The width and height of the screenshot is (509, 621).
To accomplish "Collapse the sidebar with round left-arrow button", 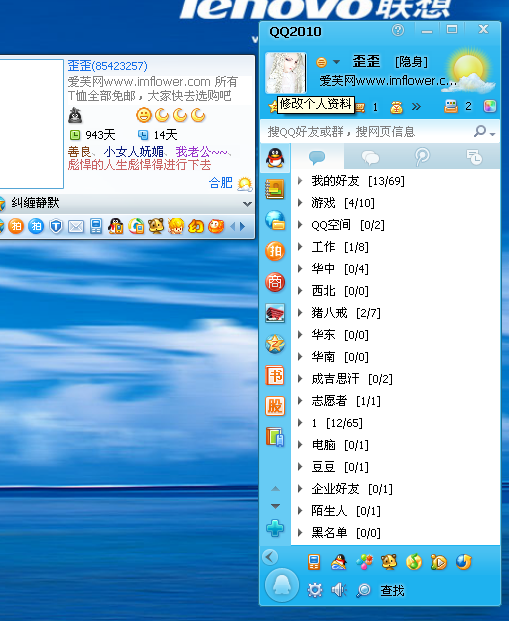I will pyautogui.click(x=271, y=557).
